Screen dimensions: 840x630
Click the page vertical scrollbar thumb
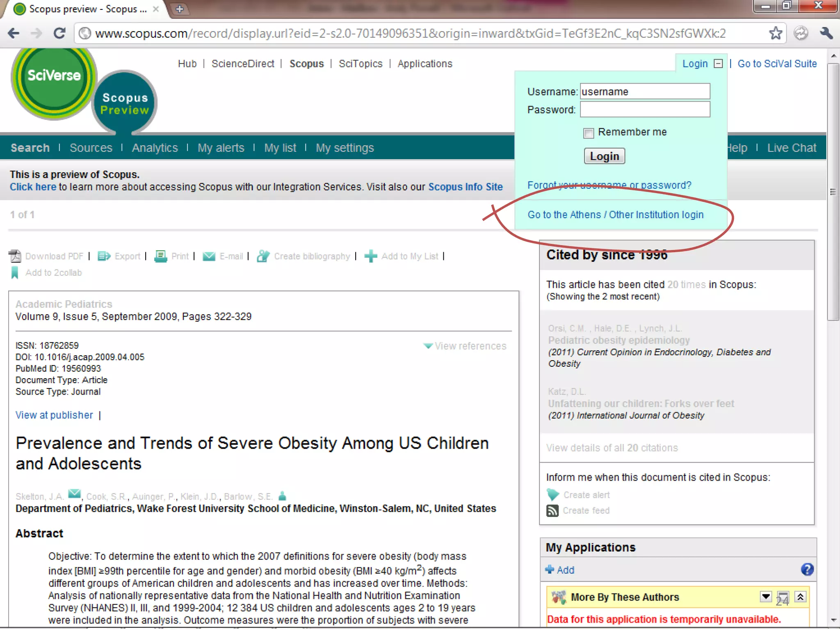(x=833, y=192)
